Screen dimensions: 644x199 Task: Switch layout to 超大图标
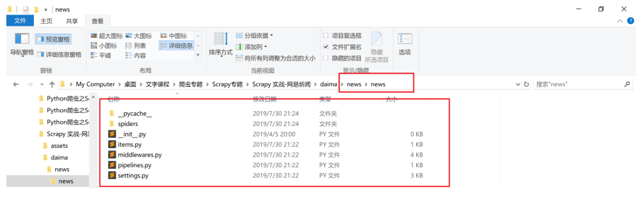[107, 36]
